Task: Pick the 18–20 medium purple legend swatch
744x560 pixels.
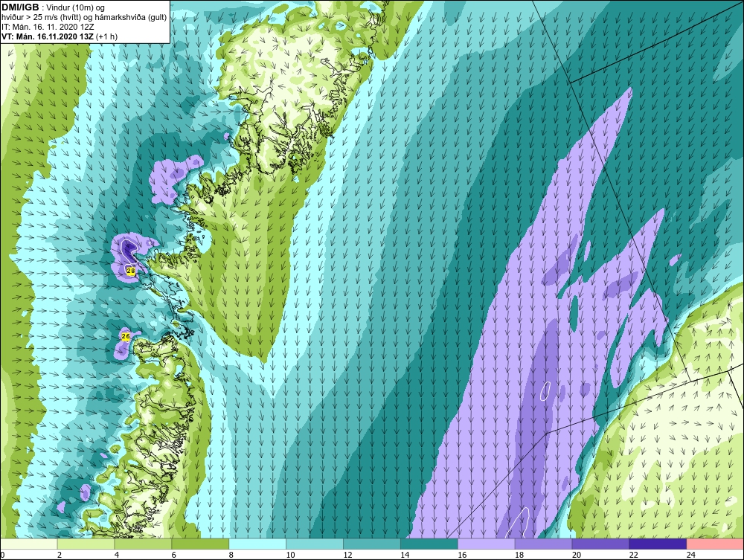Action: [x=543, y=544]
